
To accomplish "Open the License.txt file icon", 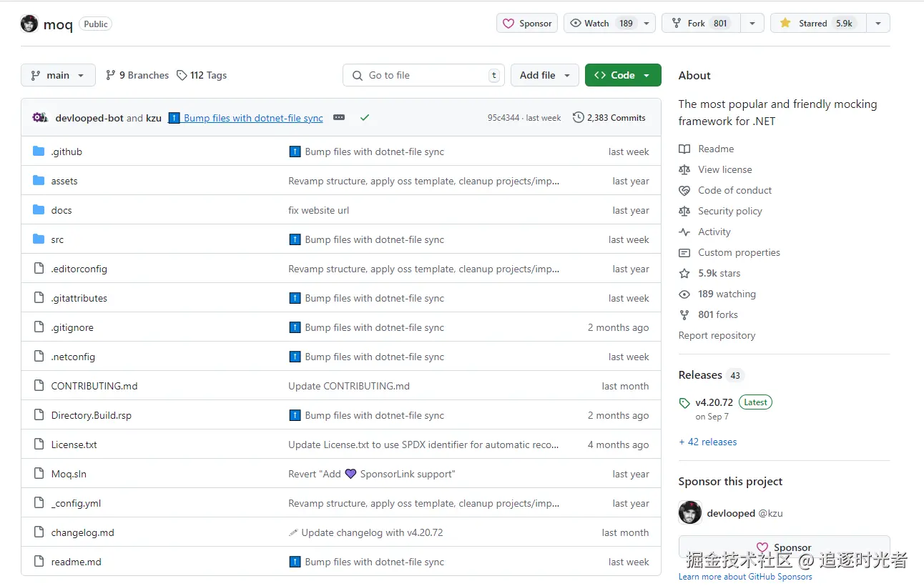I will [39, 444].
